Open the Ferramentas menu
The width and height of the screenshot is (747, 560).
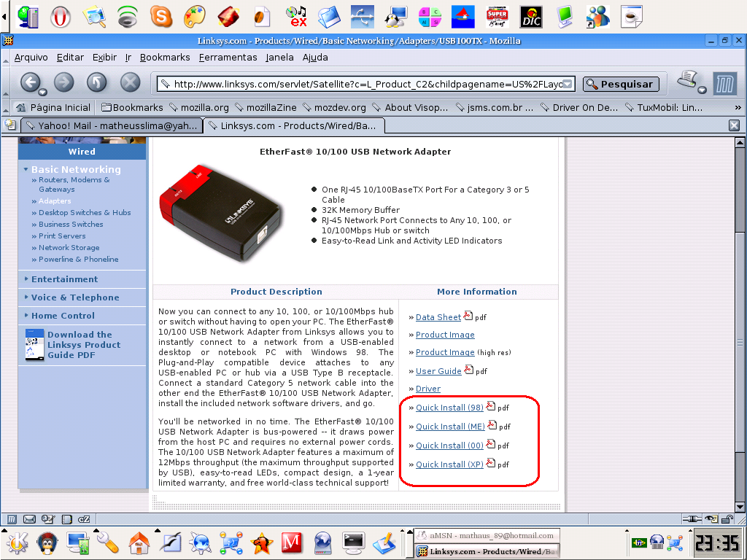(228, 57)
